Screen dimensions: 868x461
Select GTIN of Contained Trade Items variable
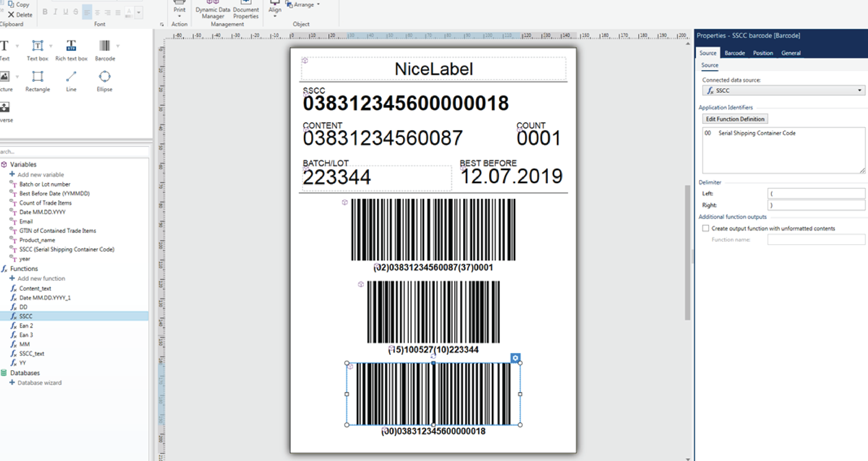(x=58, y=231)
